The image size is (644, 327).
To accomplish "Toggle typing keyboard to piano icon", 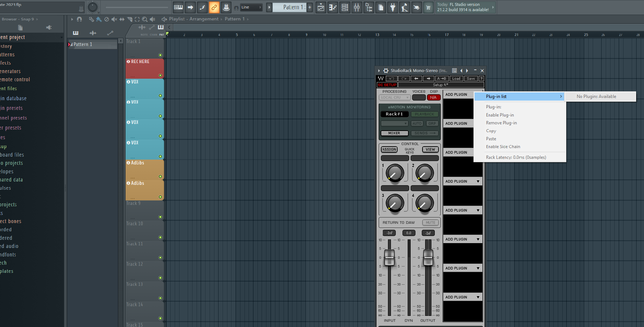I will tap(178, 7).
